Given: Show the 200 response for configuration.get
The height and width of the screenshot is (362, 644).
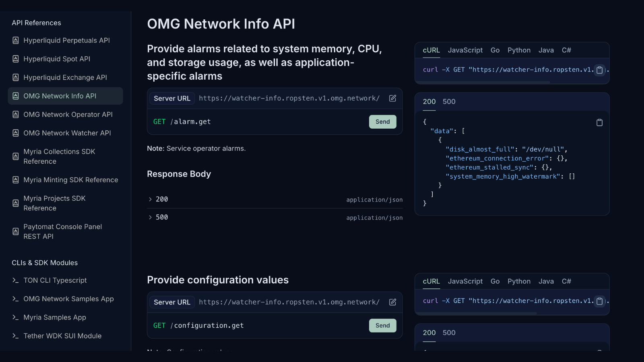Looking at the screenshot, I should tap(429, 333).
